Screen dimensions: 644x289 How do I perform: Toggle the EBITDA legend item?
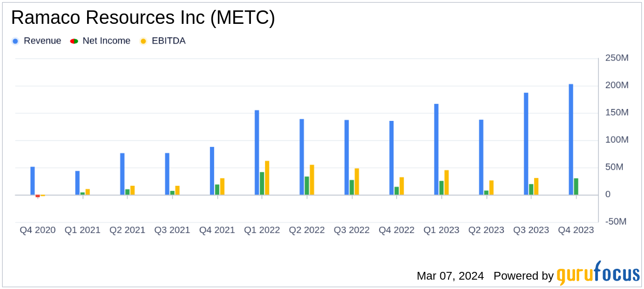click(162, 41)
